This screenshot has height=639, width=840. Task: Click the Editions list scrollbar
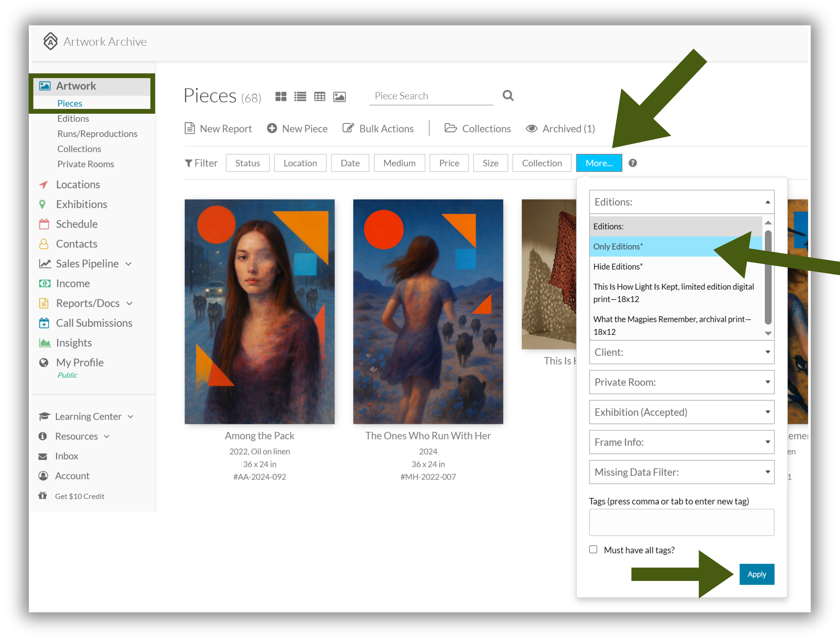point(768,278)
